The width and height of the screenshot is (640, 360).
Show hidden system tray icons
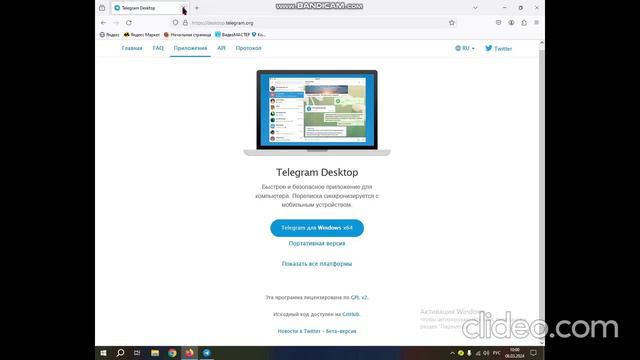point(452,353)
